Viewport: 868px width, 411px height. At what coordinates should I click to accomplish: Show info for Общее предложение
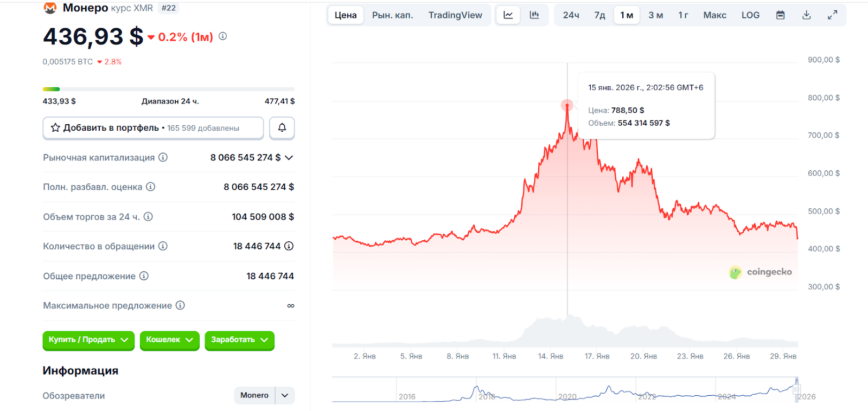(x=144, y=276)
